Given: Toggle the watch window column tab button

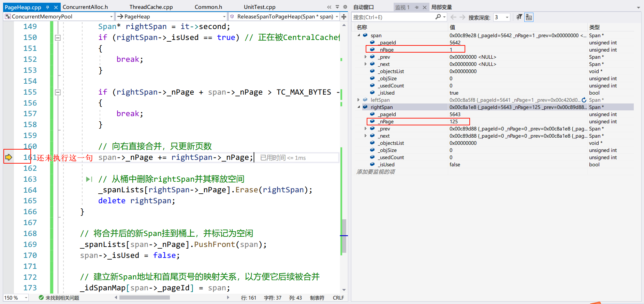Looking at the screenshot, I should 529,17.
